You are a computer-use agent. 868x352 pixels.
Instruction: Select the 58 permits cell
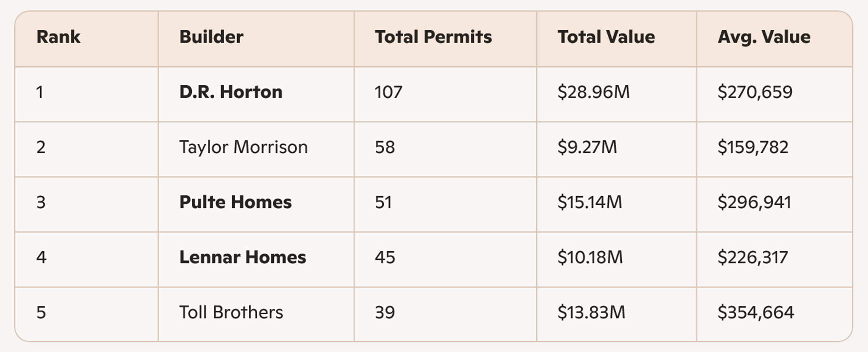[x=385, y=147]
